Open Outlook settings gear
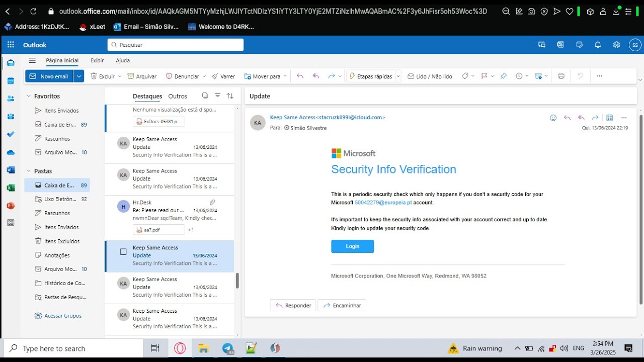 click(616, 45)
